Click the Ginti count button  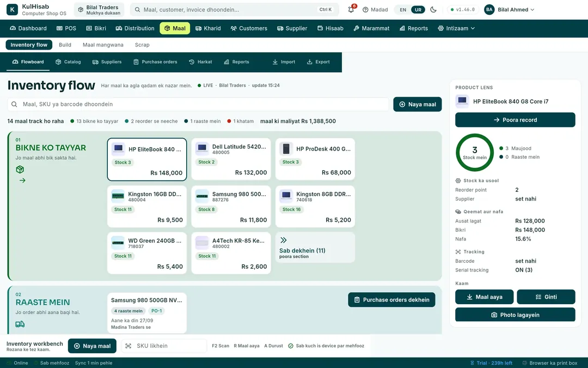(x=546, y=297)
